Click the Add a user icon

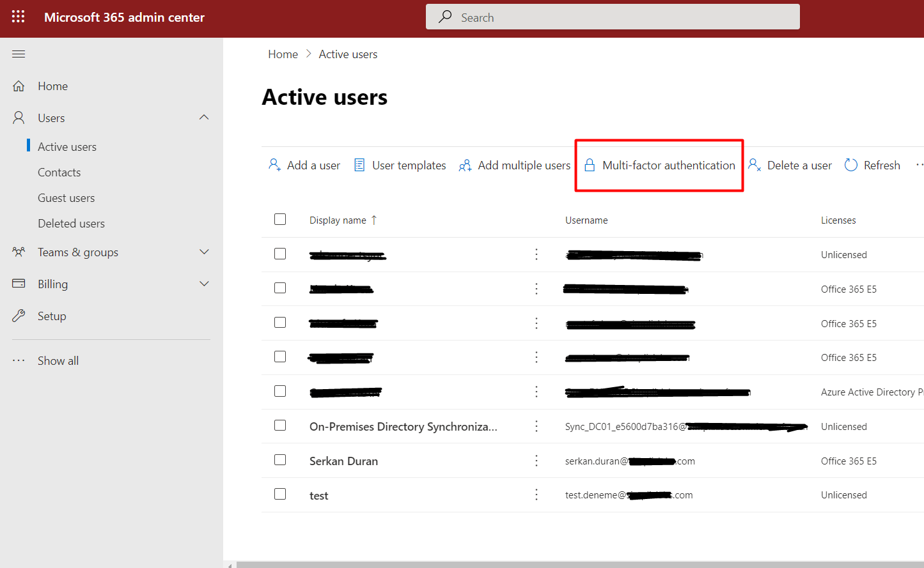(x=274, y=165)
